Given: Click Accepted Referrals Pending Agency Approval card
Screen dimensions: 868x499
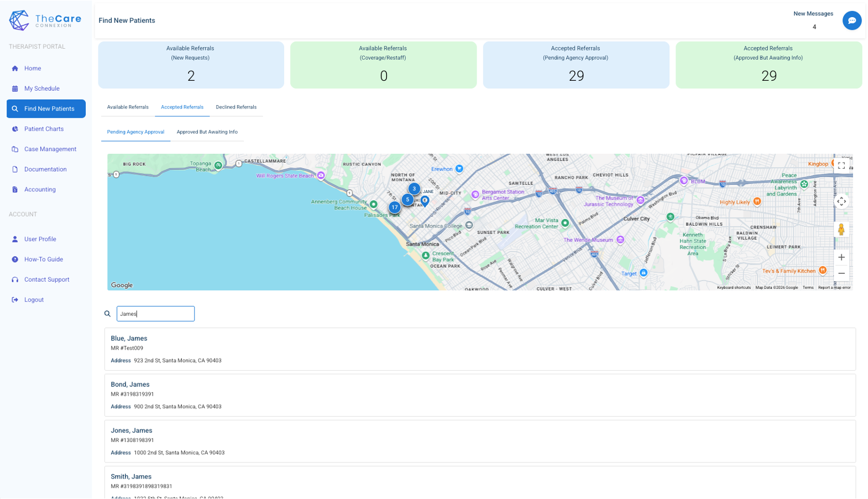Looking at the screenshot, I should (576, 65).
